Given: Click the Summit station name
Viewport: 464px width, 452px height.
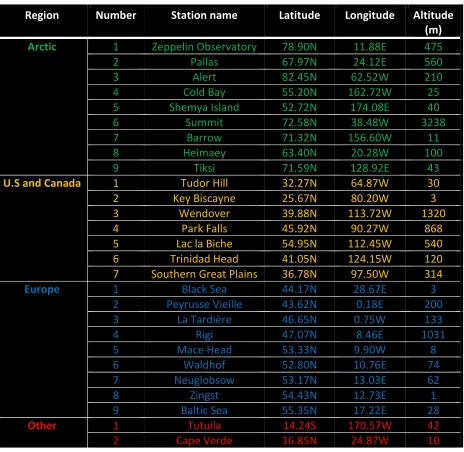Looking at the screenshot, I should (204, 123).
